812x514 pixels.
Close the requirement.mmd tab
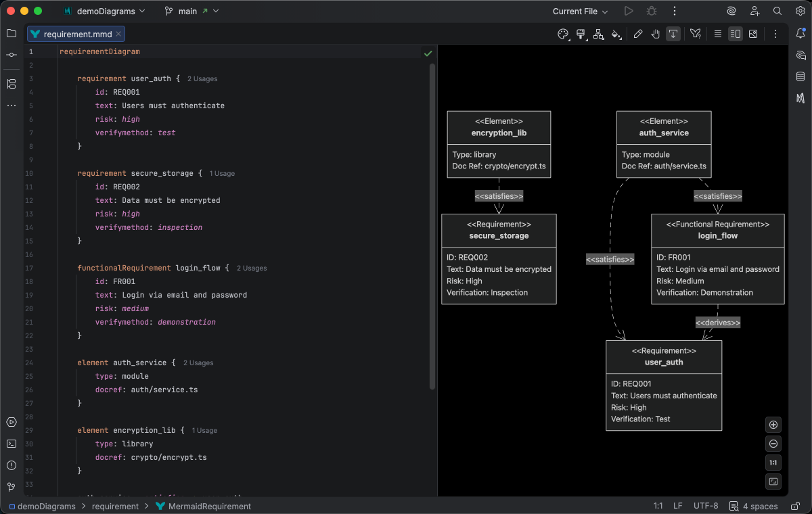pos(118,34)
